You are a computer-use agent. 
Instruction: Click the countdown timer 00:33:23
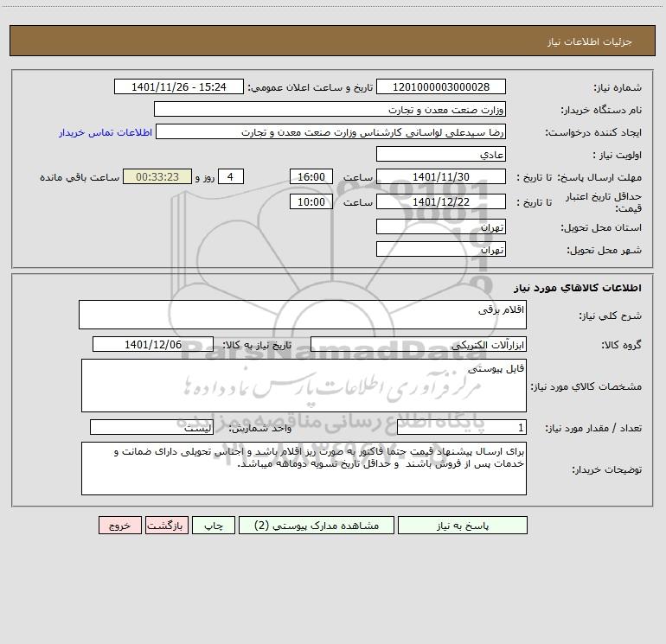click(x=157, y=176)
